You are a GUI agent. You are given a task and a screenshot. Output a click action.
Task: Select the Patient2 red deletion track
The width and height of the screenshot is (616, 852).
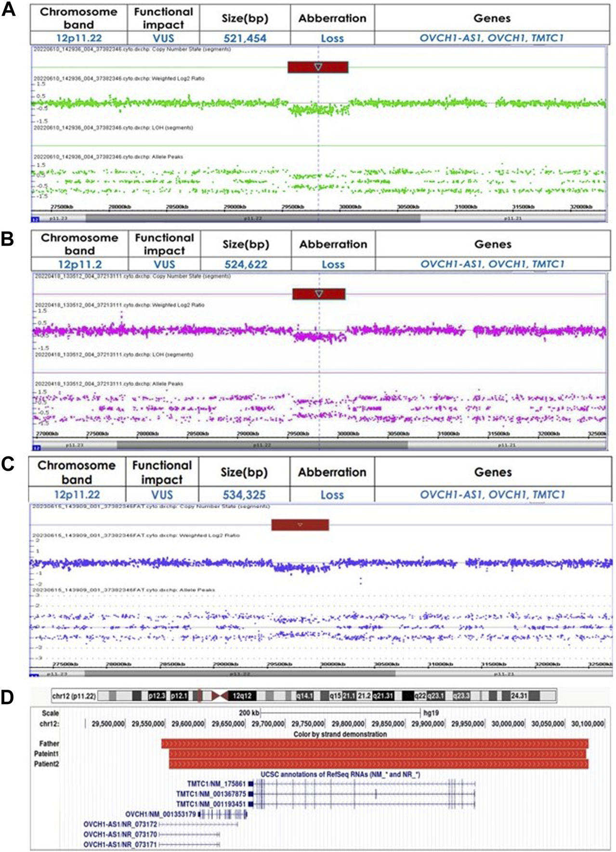(378, 764)
